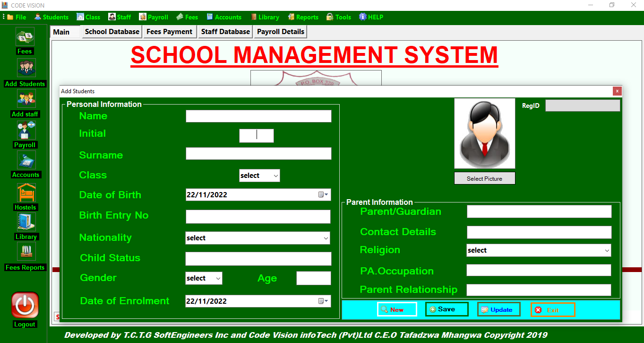Open the Library sidebar icon
The image size is (644, 343).
[x=26, y=222]
